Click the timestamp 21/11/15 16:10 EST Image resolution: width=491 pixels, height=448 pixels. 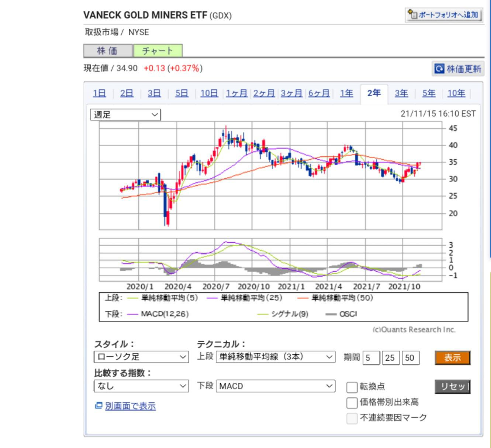[438, 114]
